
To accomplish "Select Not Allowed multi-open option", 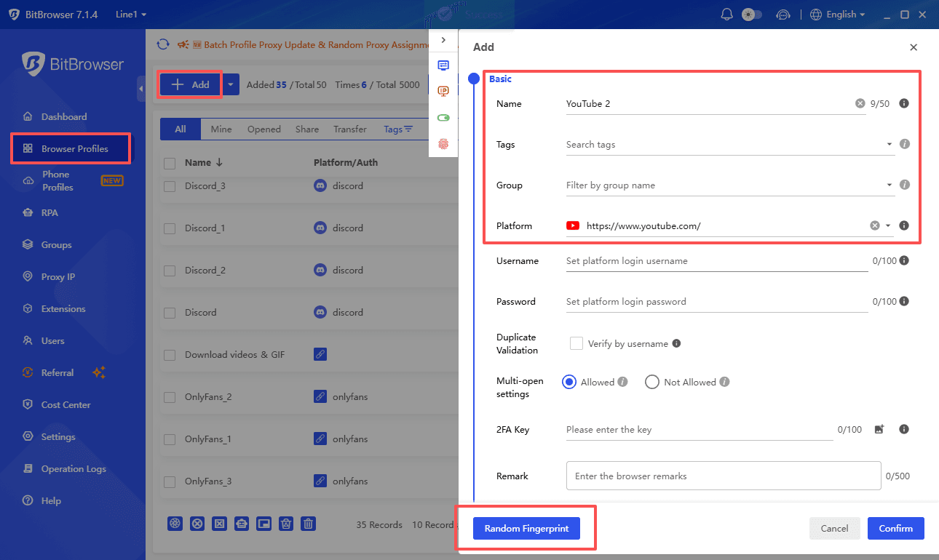I will tap(652, 382).
